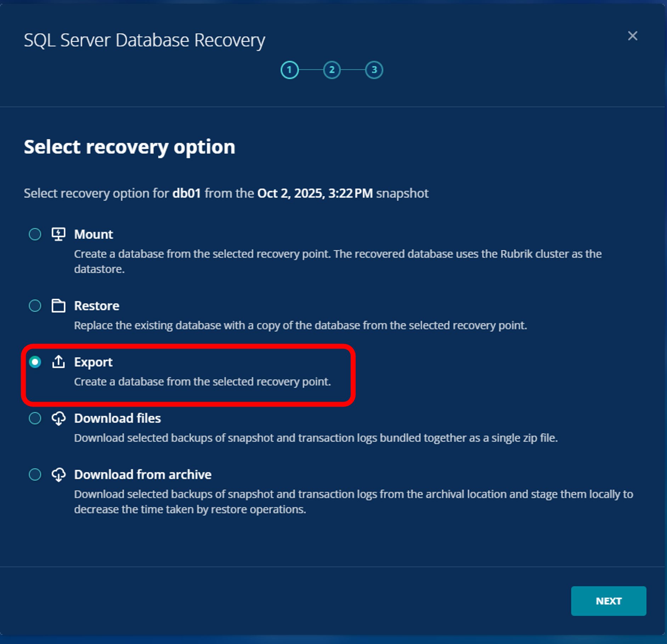The height and width of the screenshot is (644, 667).
Task: Click the Restore folder icon
Action: 58,306
